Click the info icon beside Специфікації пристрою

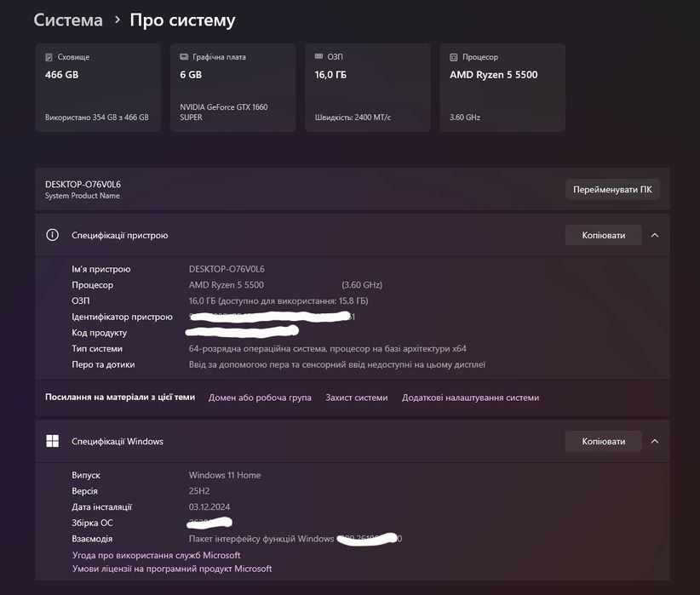pos(53,235)
